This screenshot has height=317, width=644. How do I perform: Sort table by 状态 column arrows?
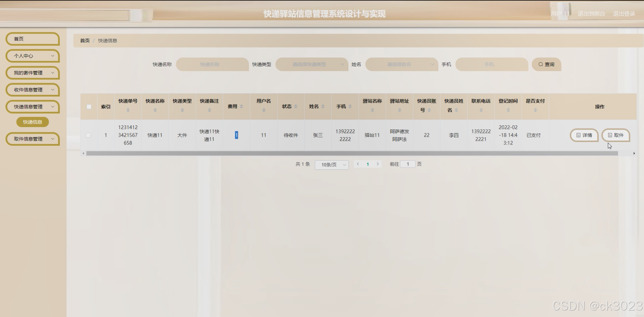point(296,107)
